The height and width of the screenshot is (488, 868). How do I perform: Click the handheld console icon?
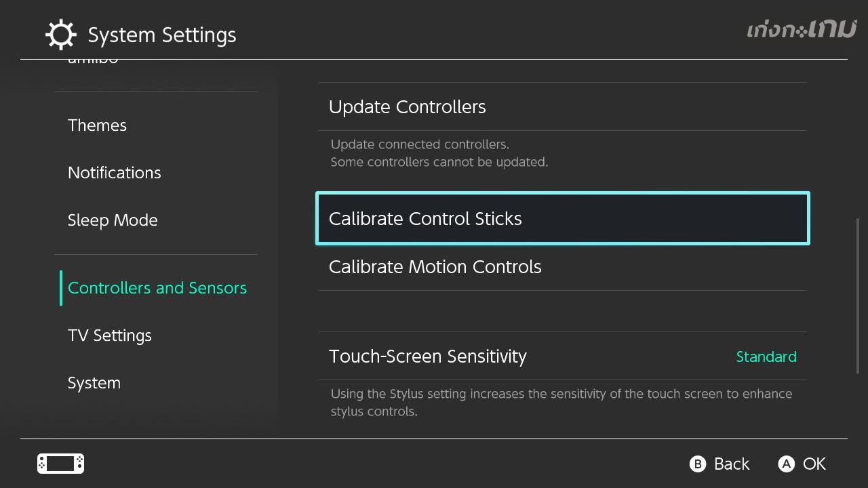[60, 464]
